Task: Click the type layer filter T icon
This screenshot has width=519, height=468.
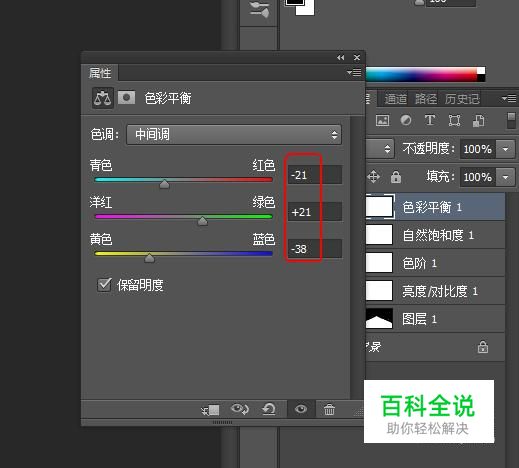Action: coord(430,120)
